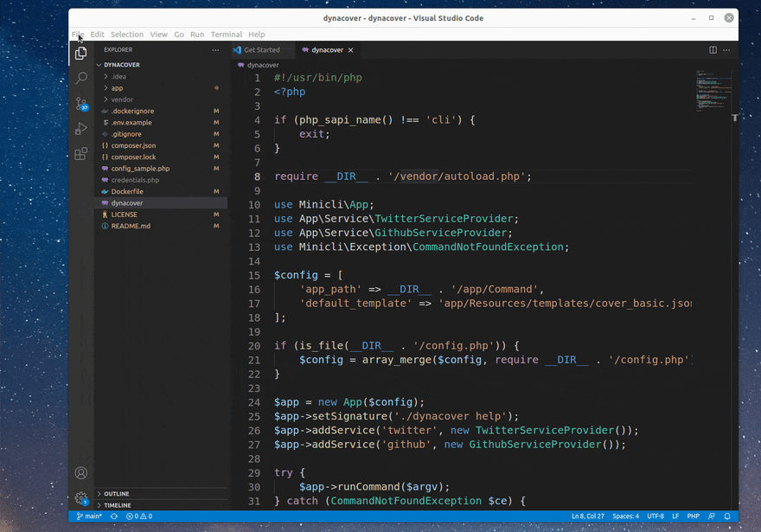The width and height of the screenshot is (761, 532).
Task: Open the Selection menu
Action: pos(126,35)
